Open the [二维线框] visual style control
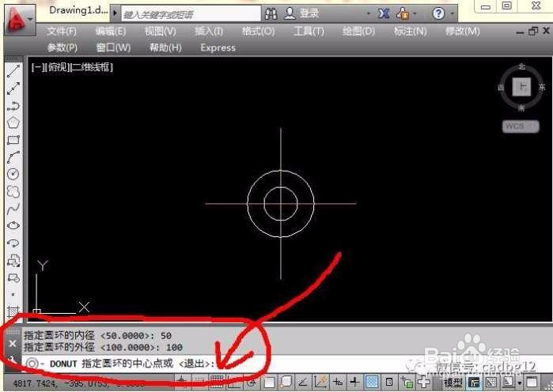The image size is (553, 392). click(x=91, y=67)
